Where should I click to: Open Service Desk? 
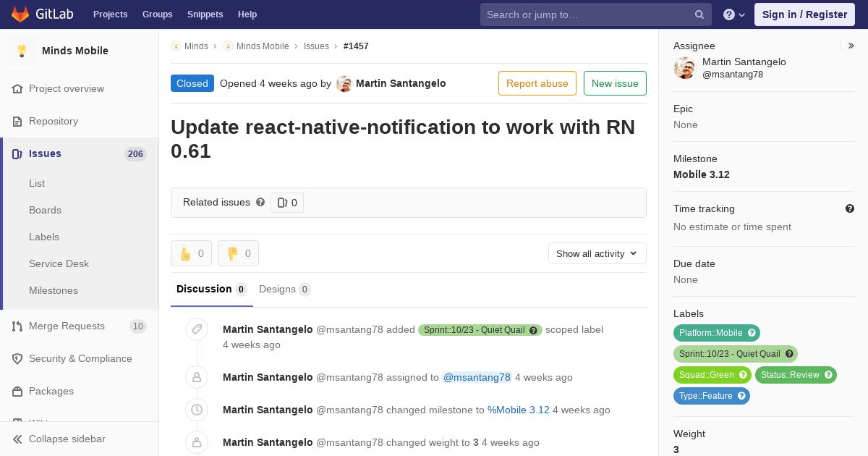(x=59, y=263)
